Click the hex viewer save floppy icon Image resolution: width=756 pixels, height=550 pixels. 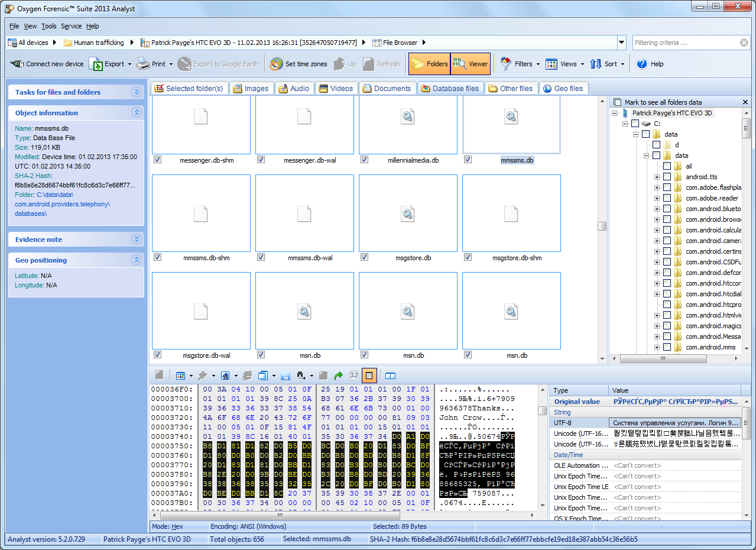pos(285,376)
